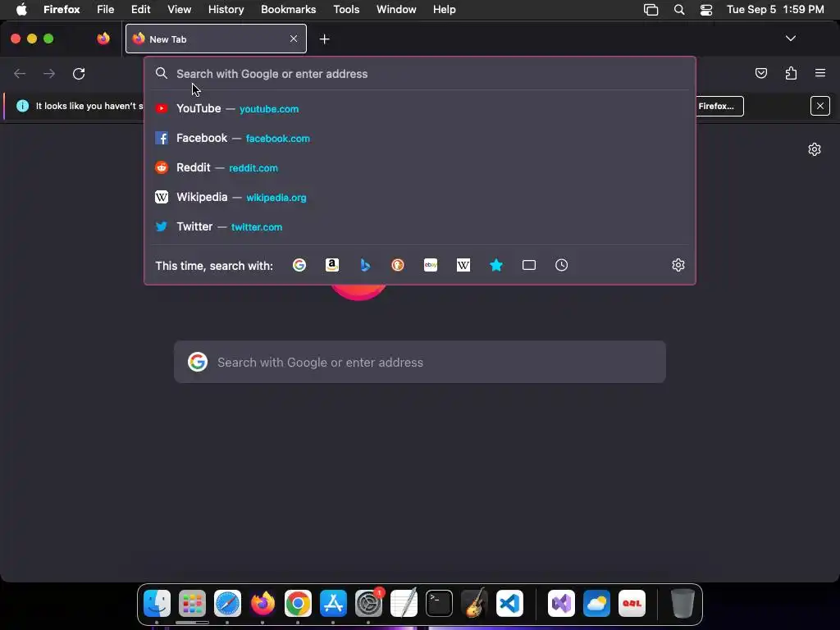Viewport: 840px width, 630px height.
Task: Open GarageBand from the dock
Action: (x=474, y=603)
